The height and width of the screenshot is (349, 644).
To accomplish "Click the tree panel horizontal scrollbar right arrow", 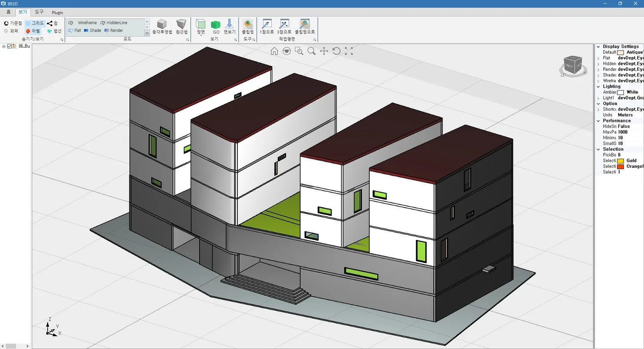I will (x=27, y=346).
